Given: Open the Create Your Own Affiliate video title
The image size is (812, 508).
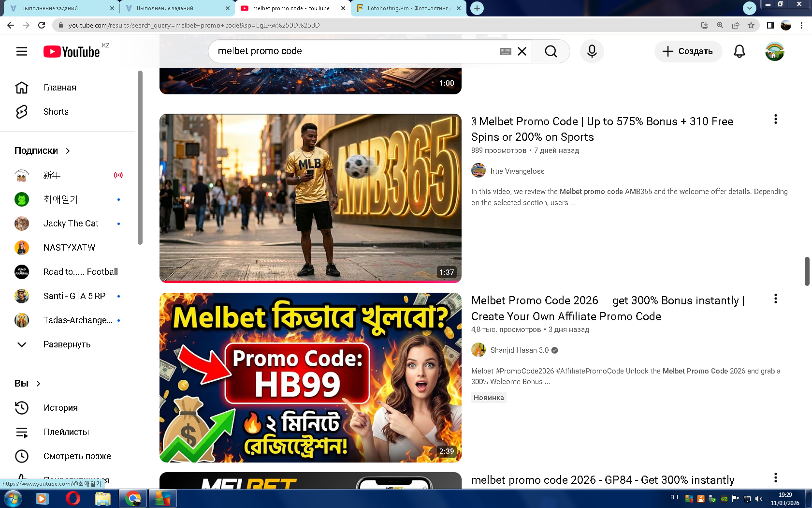Looking at the screenshot, I should click(x=608, y=308).
